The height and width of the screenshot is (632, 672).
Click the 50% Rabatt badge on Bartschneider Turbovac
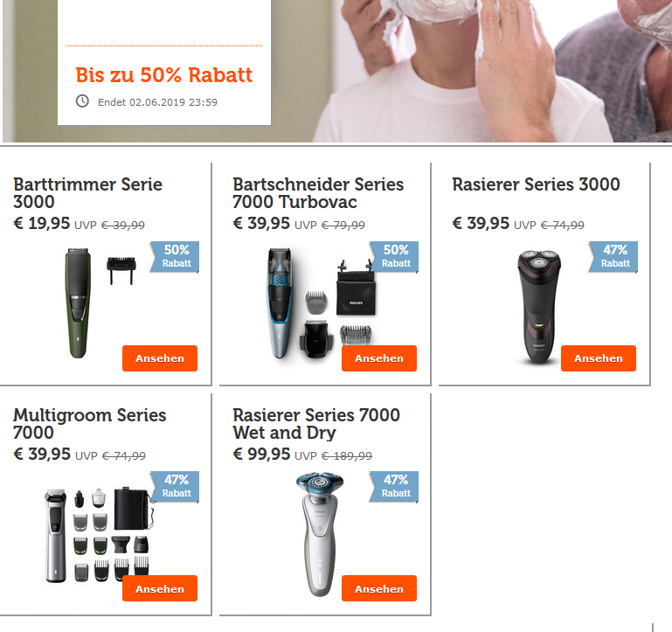pyautogui.click(x=394, y=257)
